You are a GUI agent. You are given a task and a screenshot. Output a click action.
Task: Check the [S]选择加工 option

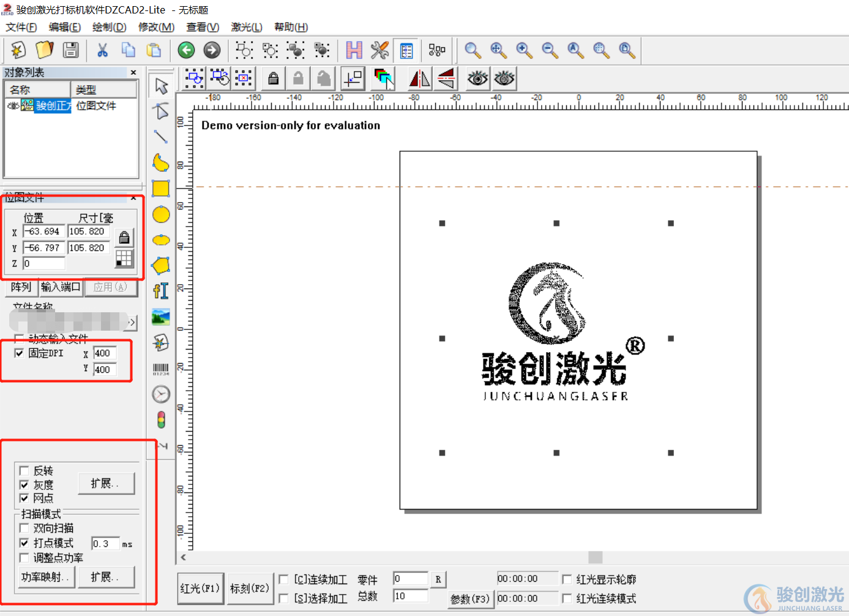coord(283,598)
